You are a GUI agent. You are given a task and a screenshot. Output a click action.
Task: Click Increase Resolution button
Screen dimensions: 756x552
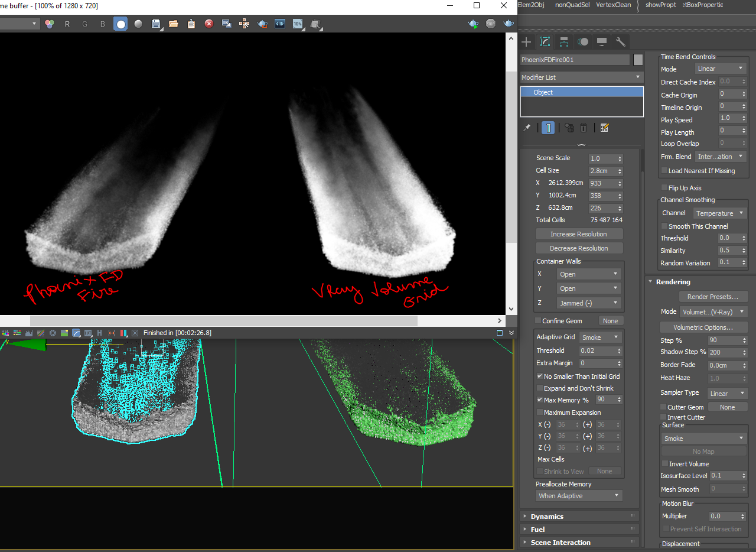tap(579, 234)
